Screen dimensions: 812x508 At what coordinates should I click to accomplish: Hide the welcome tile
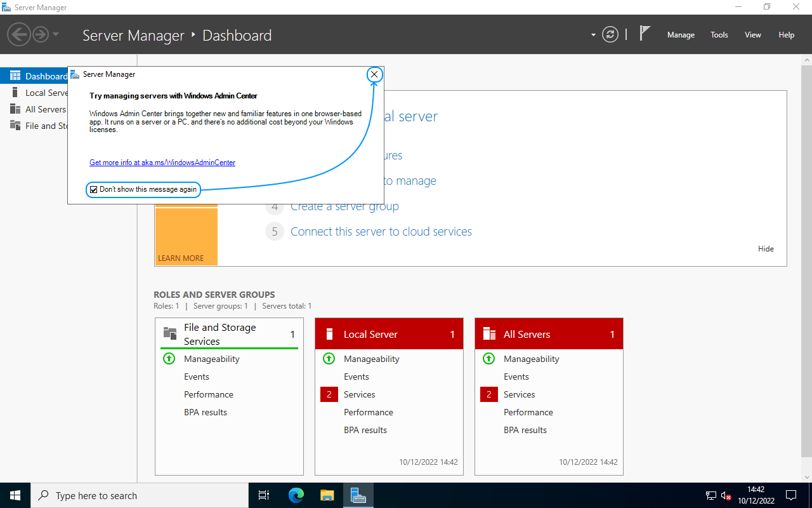pyautogui.click(x=766, y=249)
